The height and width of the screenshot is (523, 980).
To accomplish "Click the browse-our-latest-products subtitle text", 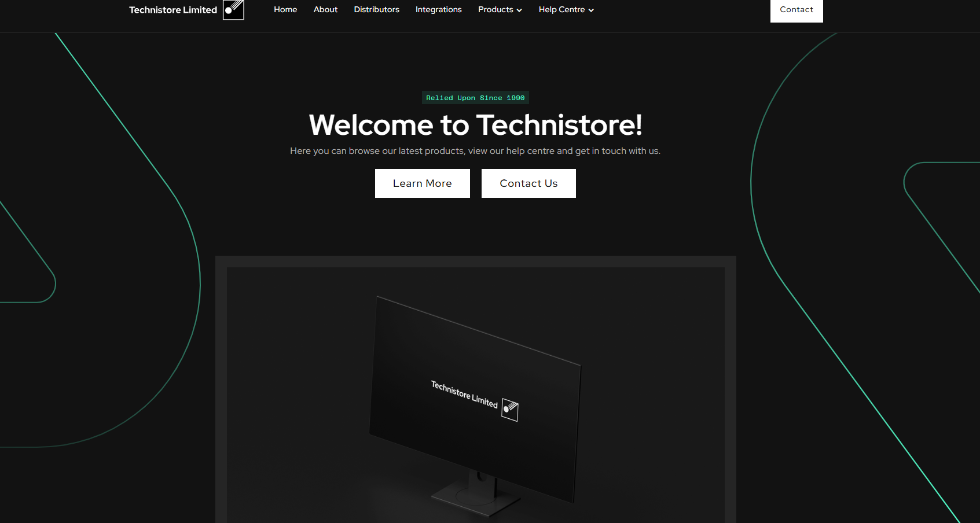I will [475, 151].
